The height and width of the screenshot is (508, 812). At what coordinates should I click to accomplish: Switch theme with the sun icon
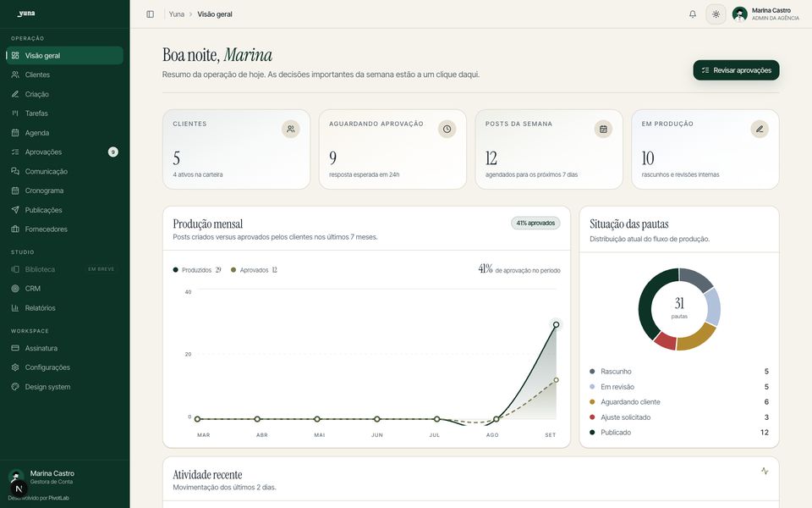click(716, 14)
